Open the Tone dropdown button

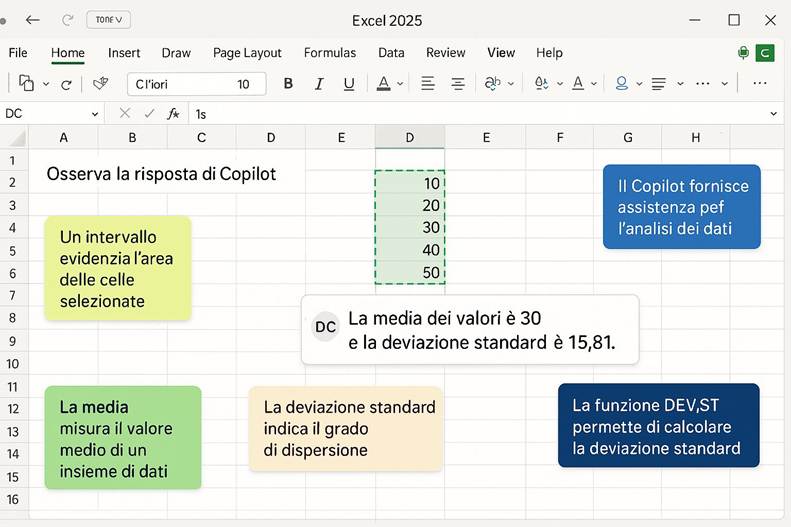click(x=108, y=20)
